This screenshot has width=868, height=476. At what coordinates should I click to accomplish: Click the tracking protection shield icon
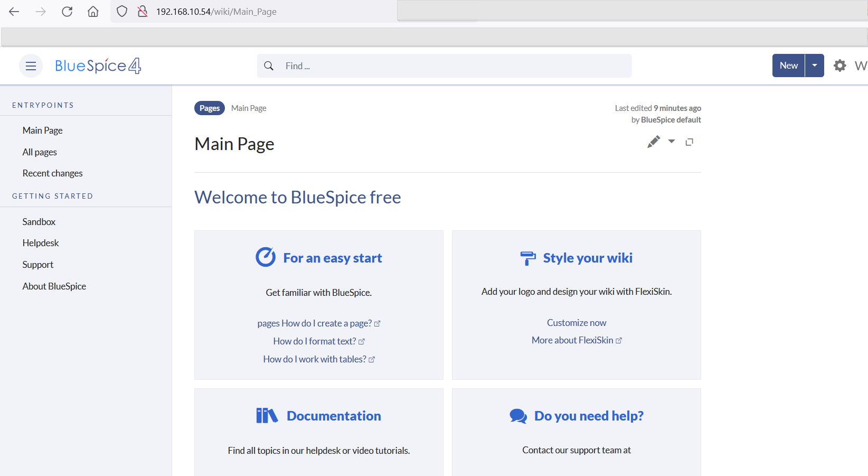[122, 12]
